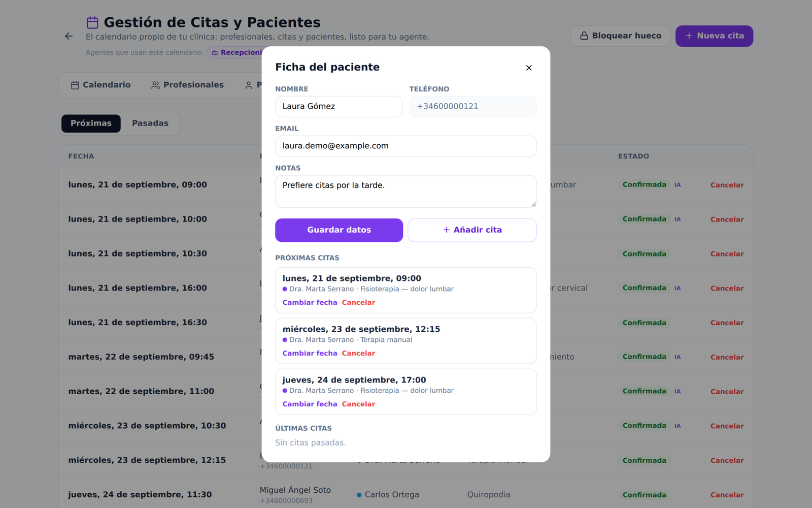Click the FECHA column header

[x=81, y=156]
